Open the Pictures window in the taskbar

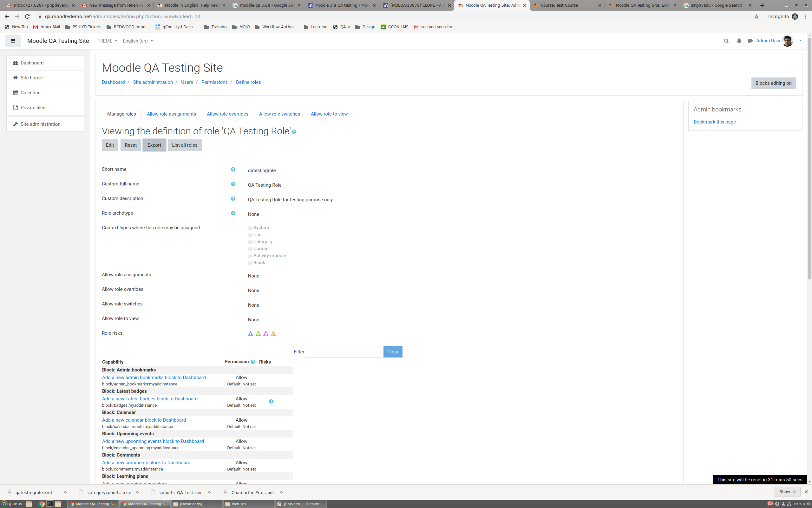248,504
